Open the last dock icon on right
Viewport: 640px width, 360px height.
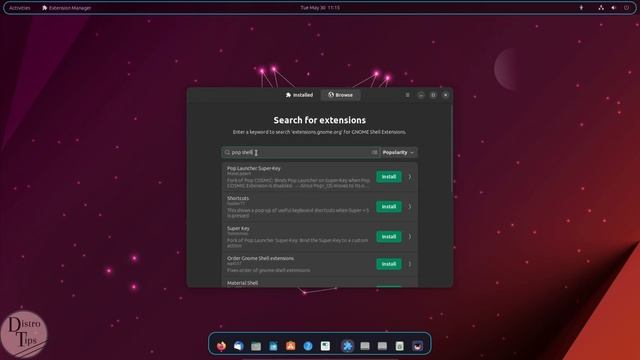point(417,346)
